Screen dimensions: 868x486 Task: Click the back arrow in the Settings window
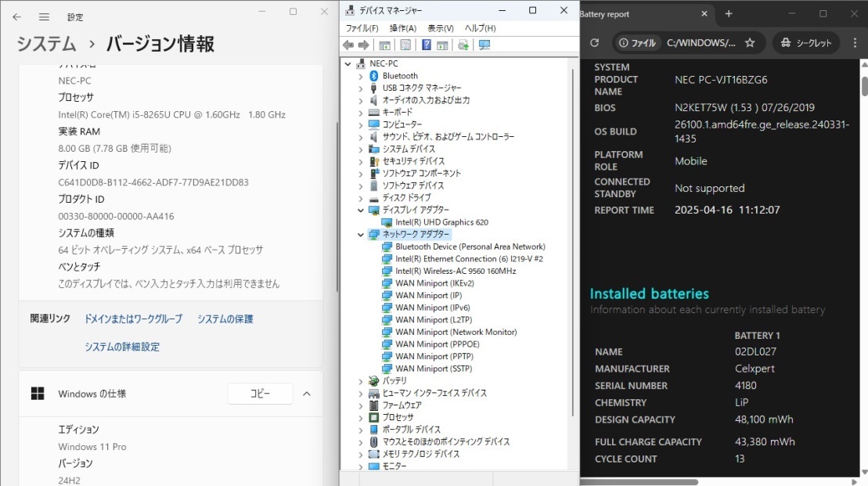[x=16, y=16]
